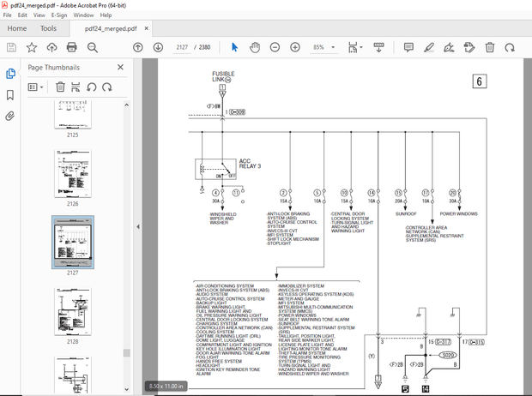The image size is (532, 396).
Task: Open the Edit menu
Action: [22, 15]
